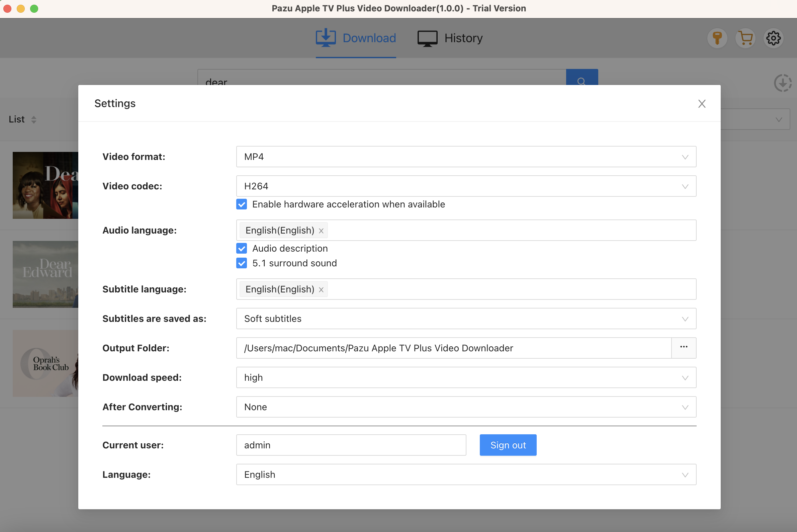Click the Download tab icon
Viewport: 797px width, 532px height.
click(x=325, y=38)
